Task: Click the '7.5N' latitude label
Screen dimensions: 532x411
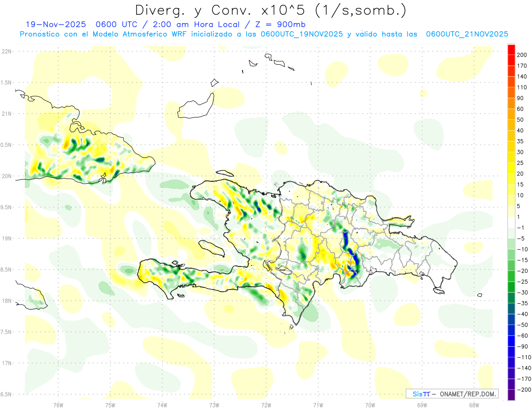Action: coord(6,332)
